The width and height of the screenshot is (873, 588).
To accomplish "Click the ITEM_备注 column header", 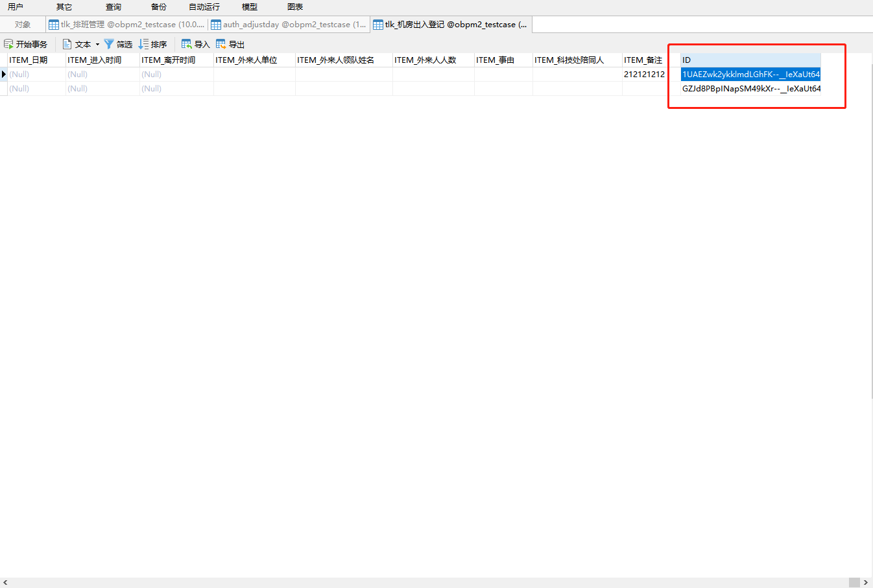I will (651, 60).
